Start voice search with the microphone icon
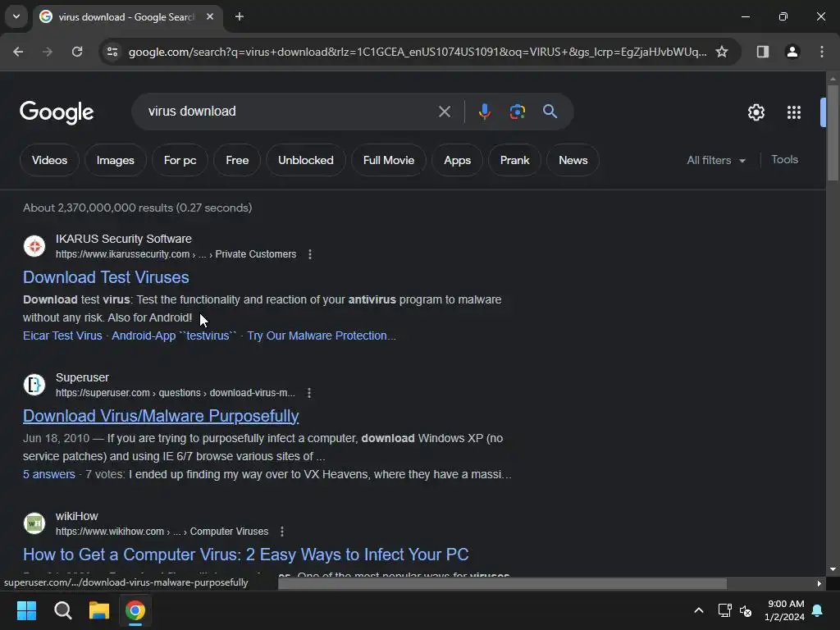This screenshot has width=840, height=630. pos(484,112)
